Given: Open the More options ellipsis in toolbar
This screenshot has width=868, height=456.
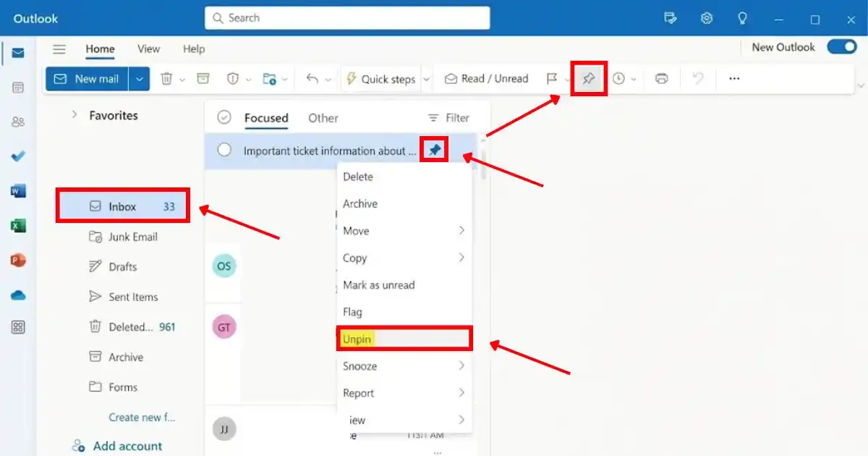Looking at the screenshot, I should click(734, 79).
